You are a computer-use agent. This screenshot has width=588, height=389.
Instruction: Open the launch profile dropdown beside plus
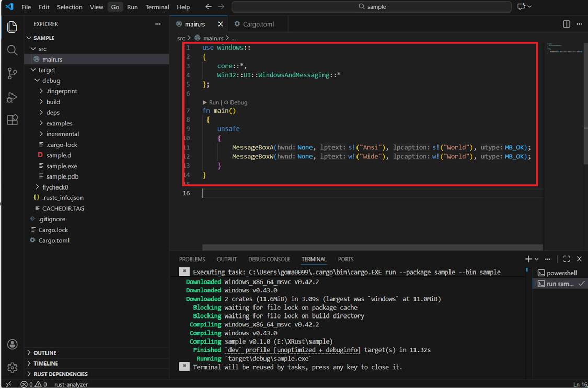[x=537, y=259]
